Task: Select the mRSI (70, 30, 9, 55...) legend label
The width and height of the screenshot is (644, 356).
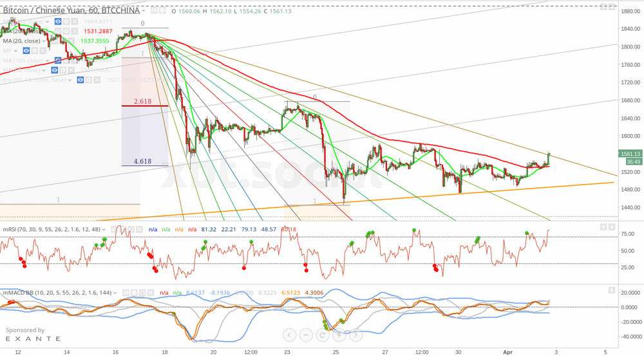Action: point(52,230)
